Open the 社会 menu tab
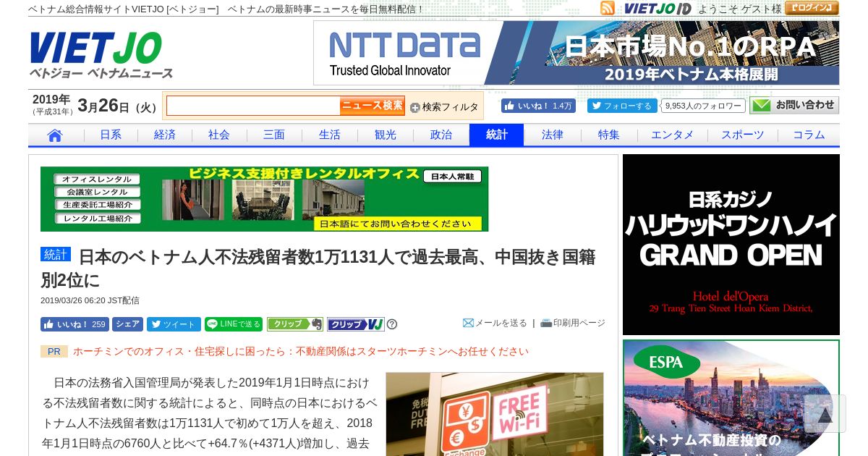 219,135
